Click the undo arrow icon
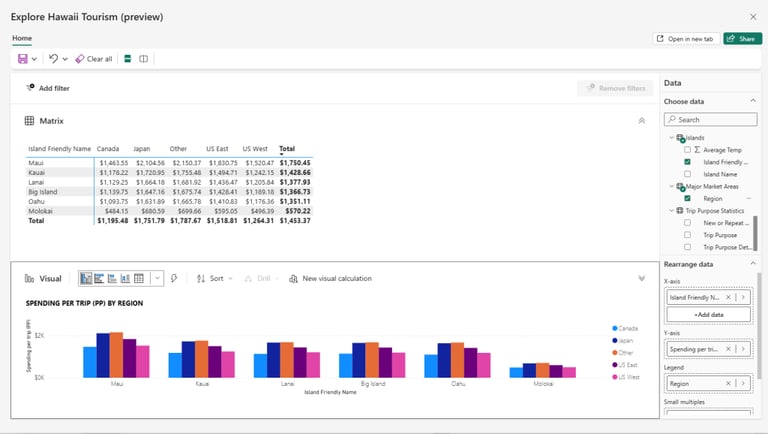The image size is (768, 434). (53, 59)
